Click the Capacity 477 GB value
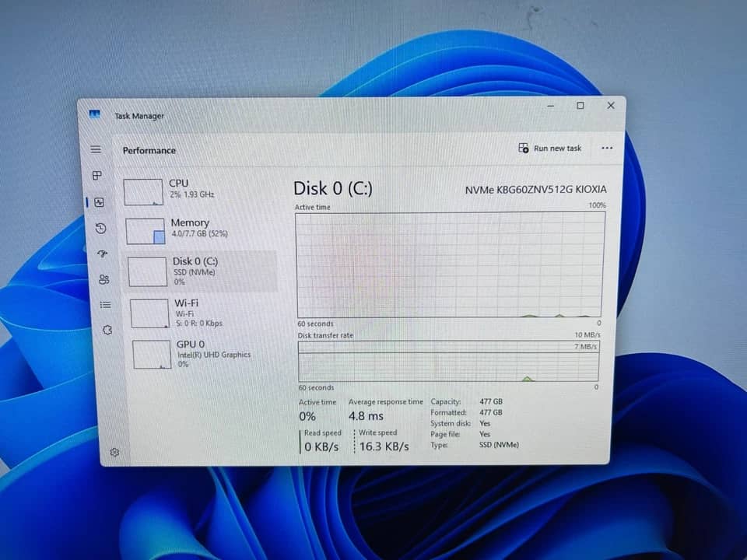 tap(491, 401)
